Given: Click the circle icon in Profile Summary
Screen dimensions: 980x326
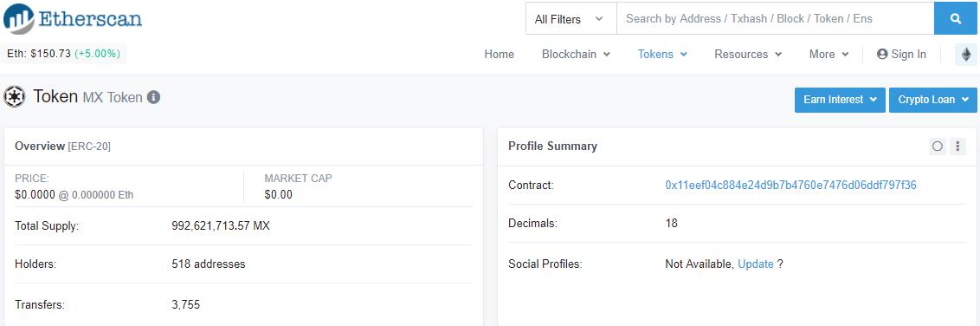Looking at the screenshot, I should 938,147.
